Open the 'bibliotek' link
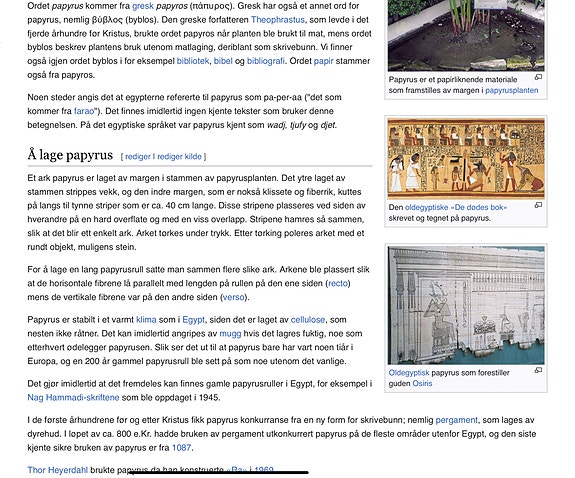 click(193, 61)
